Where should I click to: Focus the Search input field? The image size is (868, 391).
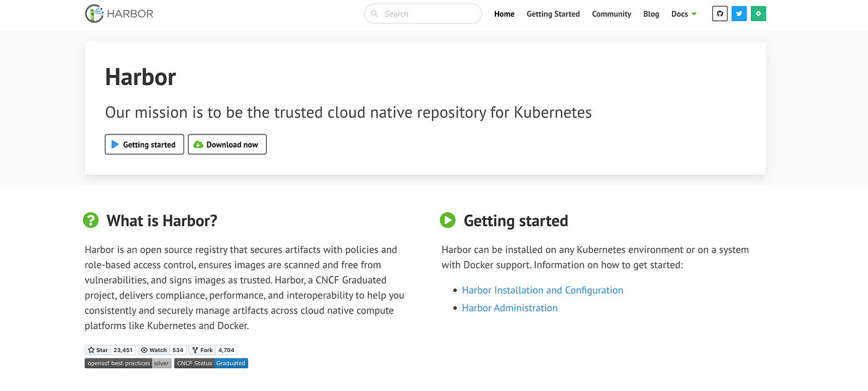click(x=423, y=14)
